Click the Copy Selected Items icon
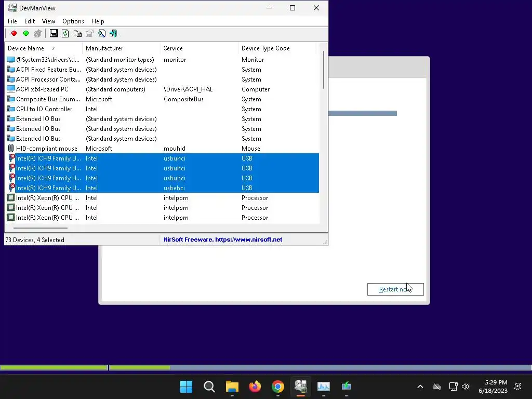The image size is (532, 399). [x=77, y=33]
